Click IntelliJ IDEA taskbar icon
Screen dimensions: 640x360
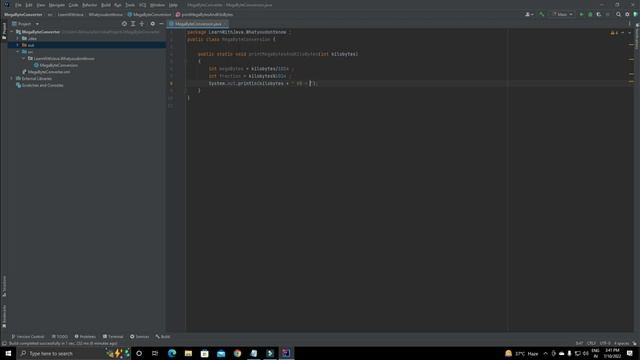pos(286,353)
